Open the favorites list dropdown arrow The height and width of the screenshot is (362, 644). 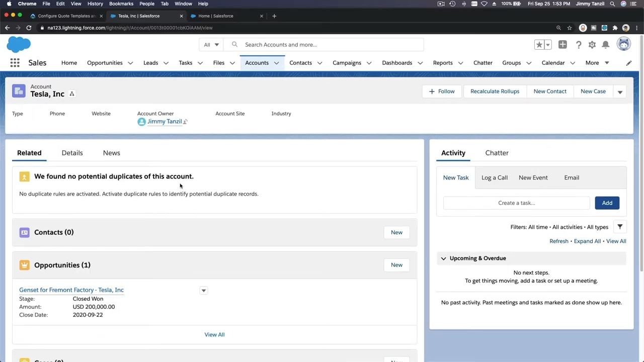(547, 45)
